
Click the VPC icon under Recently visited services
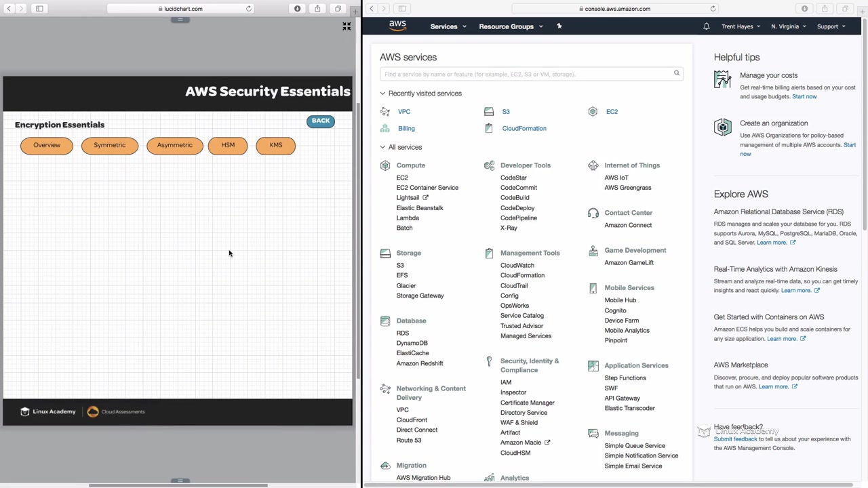pyautogui.click(x=385, y=111)
